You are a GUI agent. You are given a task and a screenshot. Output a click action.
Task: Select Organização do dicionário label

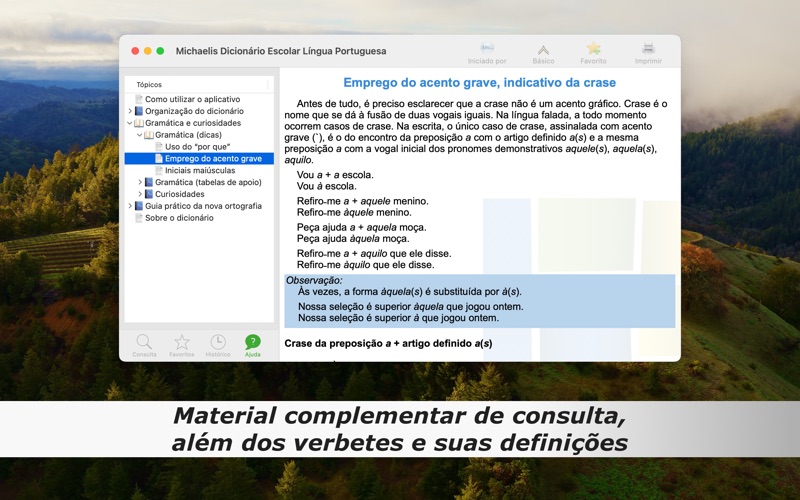tap(194, 111)
